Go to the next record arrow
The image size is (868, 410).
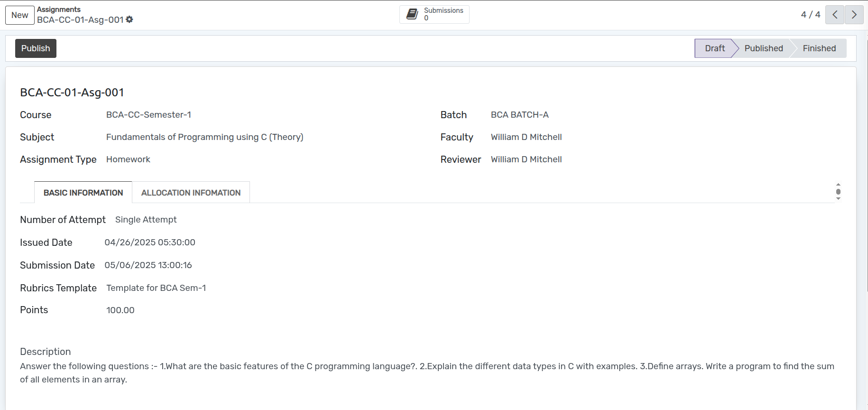tap(854, 15)
